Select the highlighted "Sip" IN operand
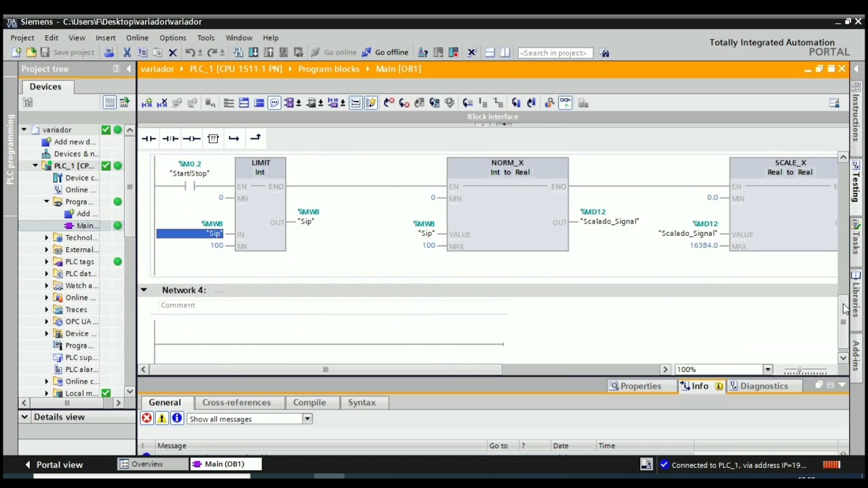The height and width of the screenshot is (488, 868). [x=190, y=234]
